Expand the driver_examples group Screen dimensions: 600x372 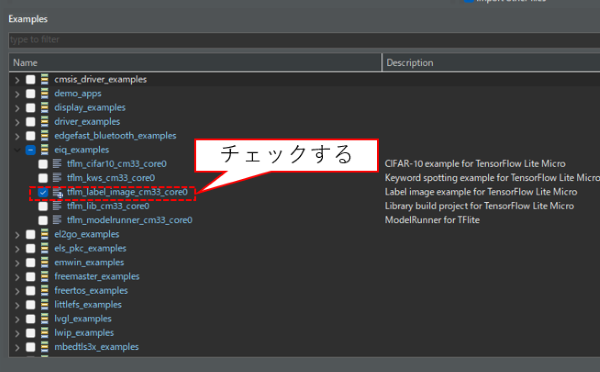coord(17,122)
